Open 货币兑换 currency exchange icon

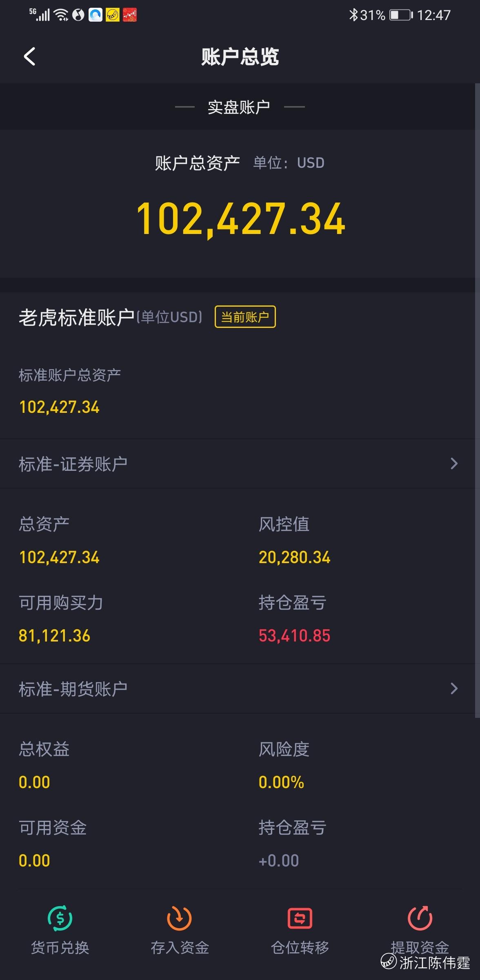[60, 918]
